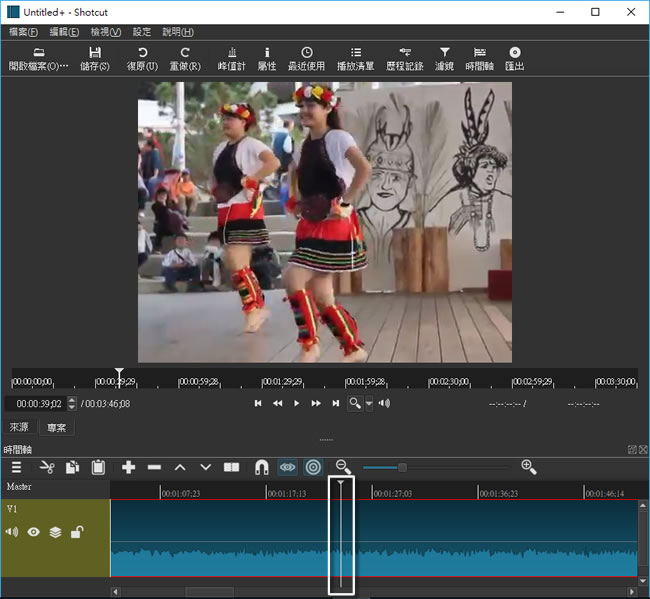
Task: Click the timeline cut scissors icon
Action: pos(47,467)
